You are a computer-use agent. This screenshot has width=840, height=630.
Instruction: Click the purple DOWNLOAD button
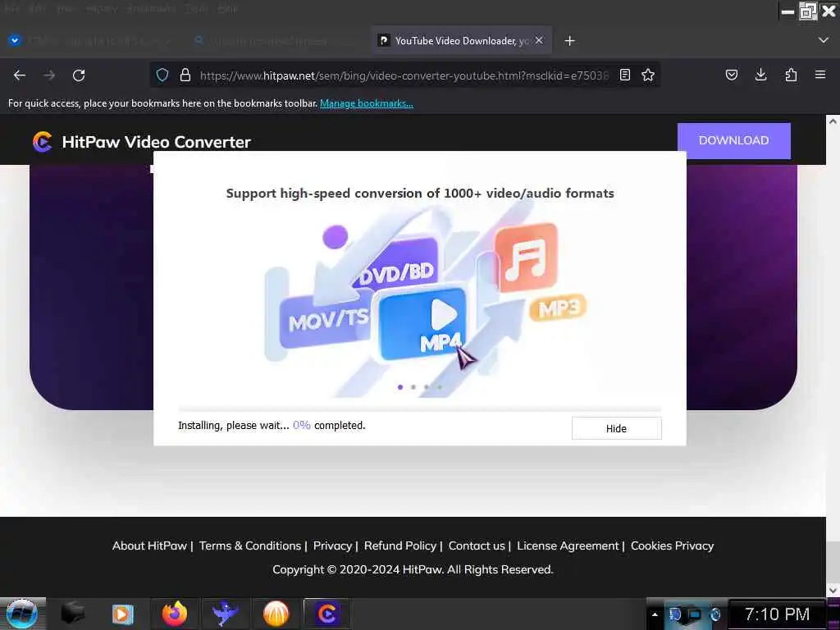(x=734, y=140)
